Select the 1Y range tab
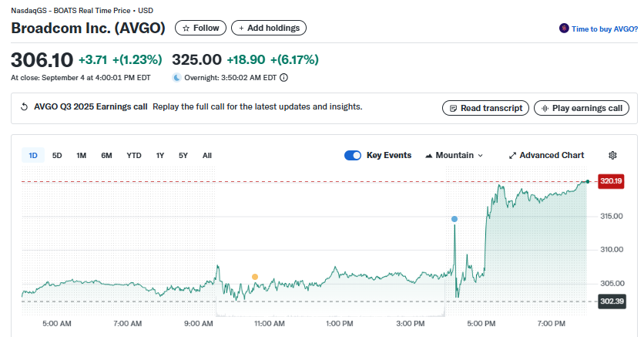Screen dimensions: 644x337 coord(159,155)
